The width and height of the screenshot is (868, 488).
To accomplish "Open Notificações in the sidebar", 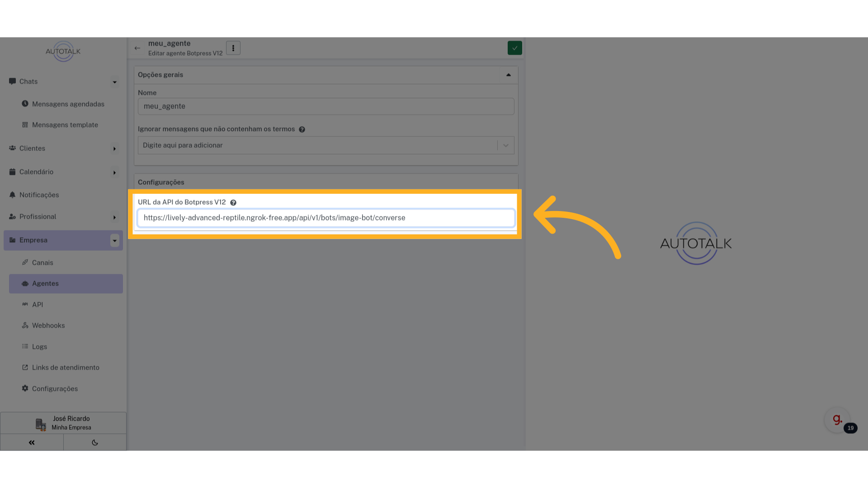I will point(39,195).
